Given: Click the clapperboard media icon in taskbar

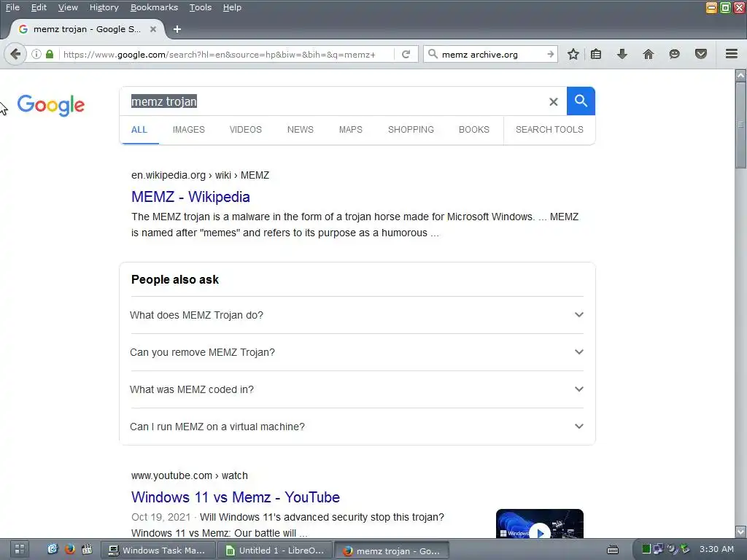Looking at the screenshot, I should tap(87, 550).
